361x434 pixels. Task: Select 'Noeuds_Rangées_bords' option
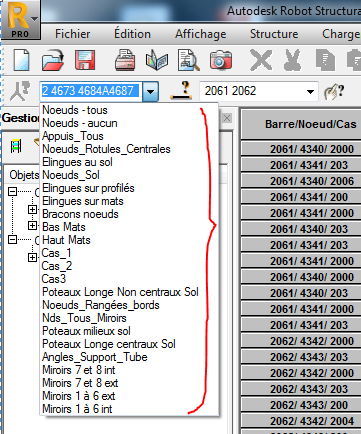[x=129, y=305]
